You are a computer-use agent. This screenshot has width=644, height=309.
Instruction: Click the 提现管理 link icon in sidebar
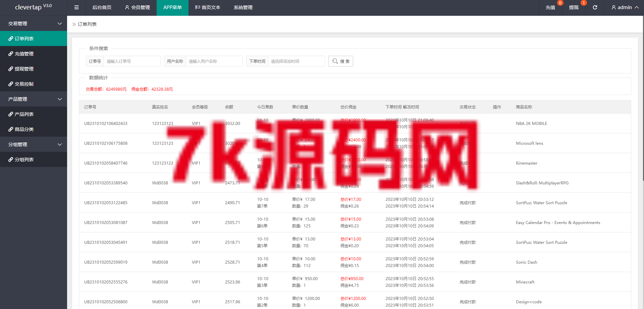pyautogui.click(x=11, y=69)
